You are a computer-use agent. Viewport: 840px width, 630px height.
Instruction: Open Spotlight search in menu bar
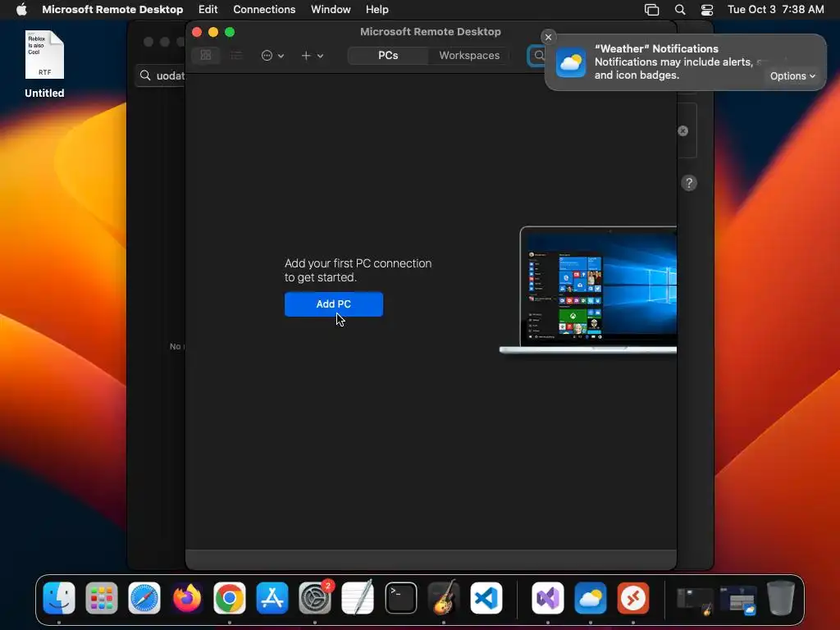click(x=680, y=10)
